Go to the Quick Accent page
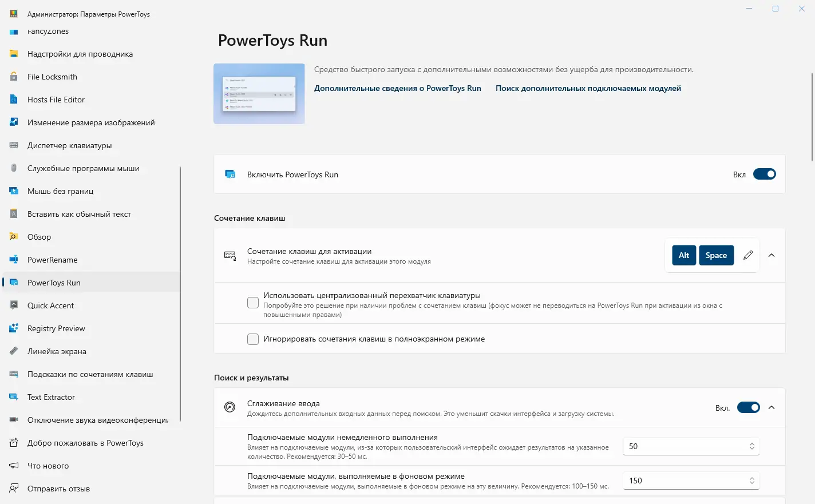Screen dimensions: 815x504 click(92, 305)
